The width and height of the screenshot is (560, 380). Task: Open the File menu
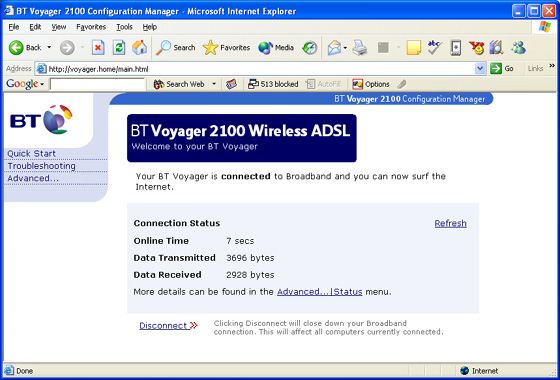click(x=14, y=27)
